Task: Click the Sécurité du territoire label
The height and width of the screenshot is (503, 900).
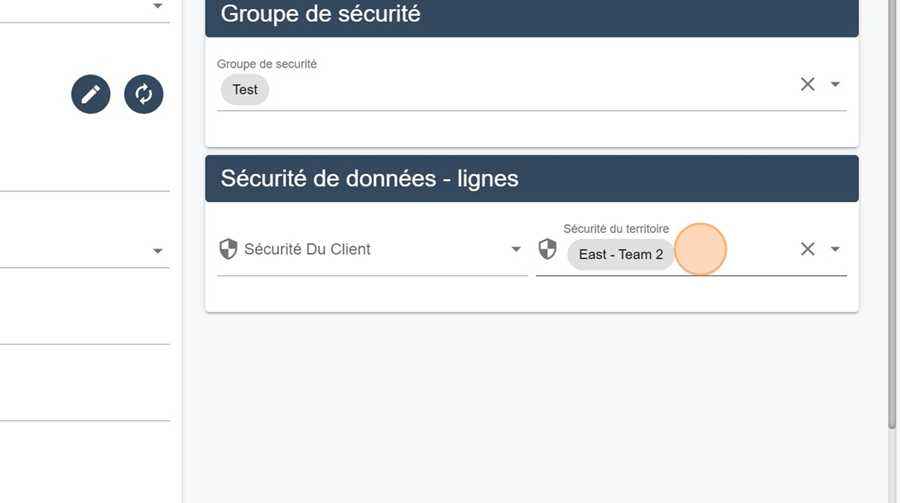Action: pos(616,229)
